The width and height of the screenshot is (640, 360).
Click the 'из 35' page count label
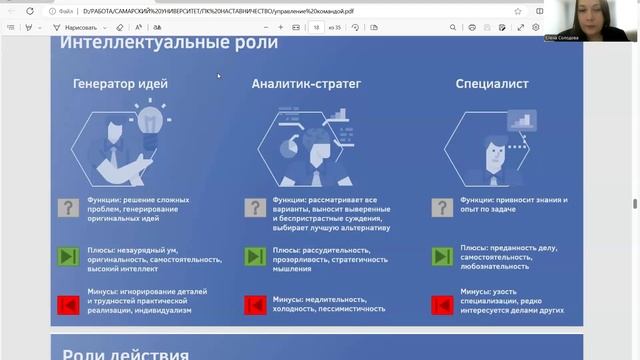pos(335,27)
